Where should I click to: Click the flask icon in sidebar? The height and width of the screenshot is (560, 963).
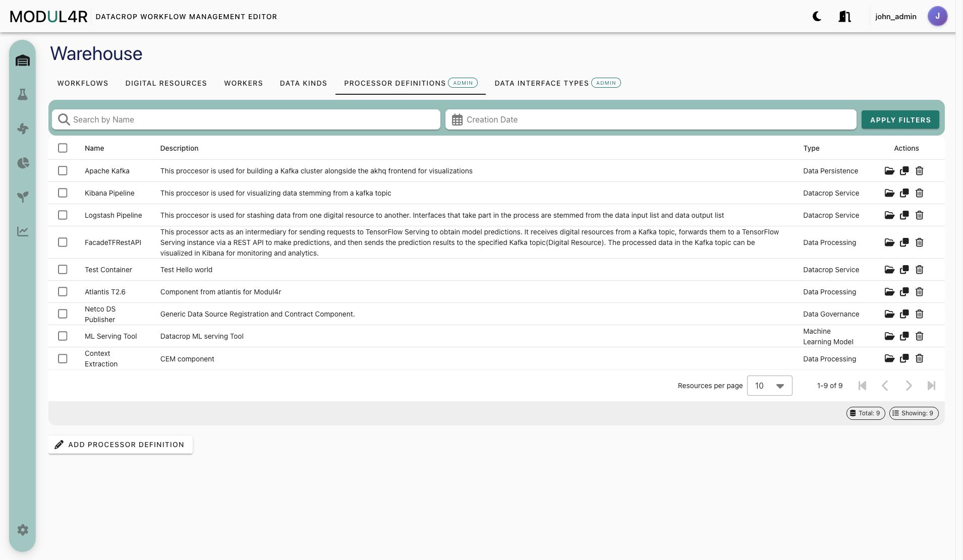23,95
